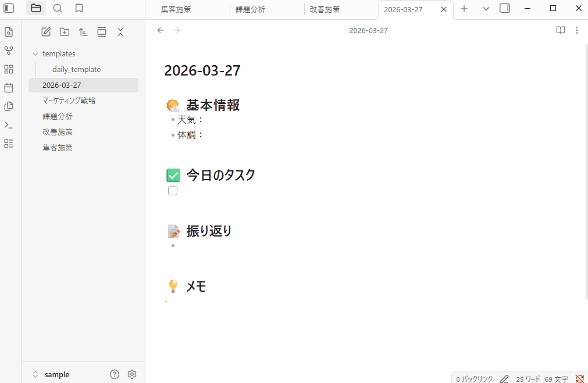
Task: Create a new notebook using the folder-plus icon
Action: 65,32
